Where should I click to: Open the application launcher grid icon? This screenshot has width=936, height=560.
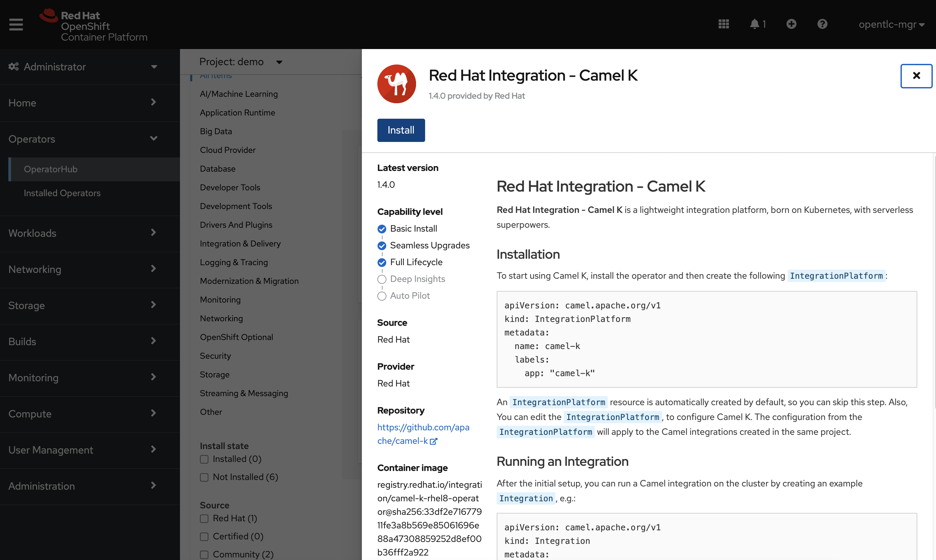723,24
